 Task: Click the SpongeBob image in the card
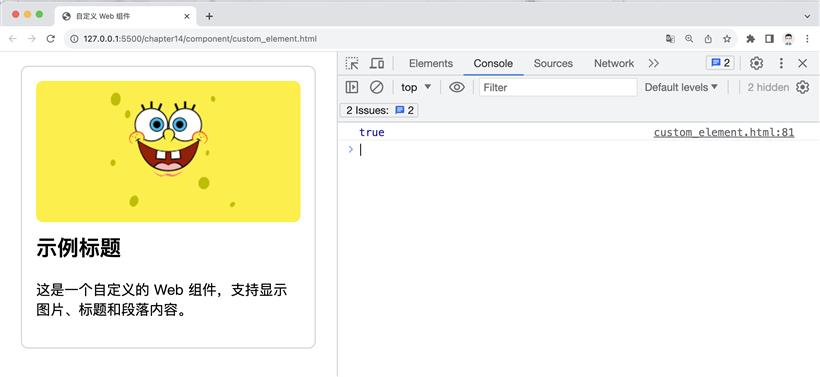point(168,151)
